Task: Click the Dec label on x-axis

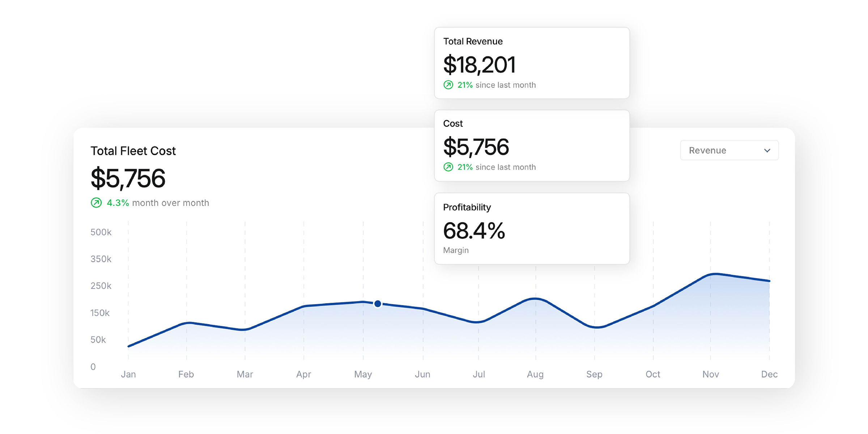Action: click(x=769, y=374)
